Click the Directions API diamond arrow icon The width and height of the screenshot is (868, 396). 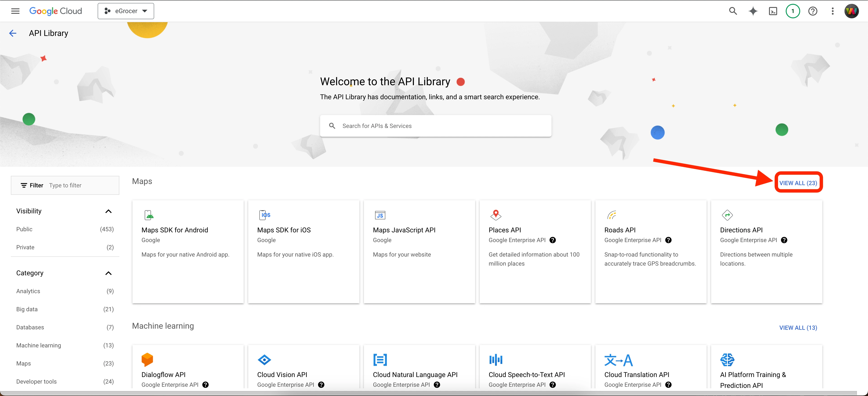(727, 215)
